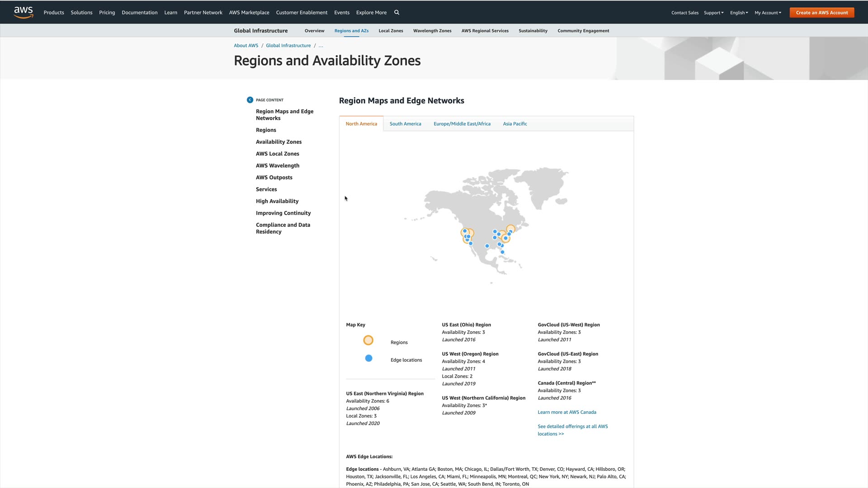Click breadcrumb ellipsis after Global Infrastructure

point(321,46)
